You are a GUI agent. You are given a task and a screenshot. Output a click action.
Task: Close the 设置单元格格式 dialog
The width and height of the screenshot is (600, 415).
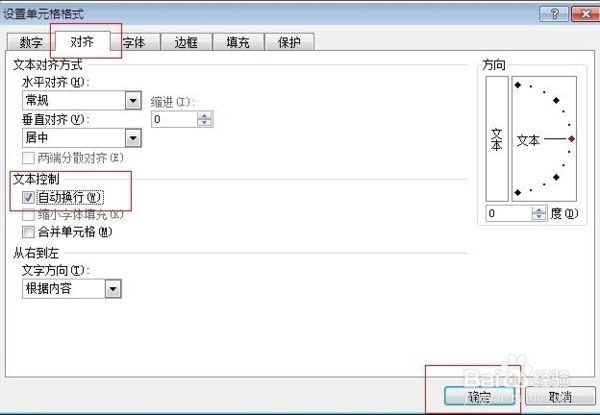[585, 14]
